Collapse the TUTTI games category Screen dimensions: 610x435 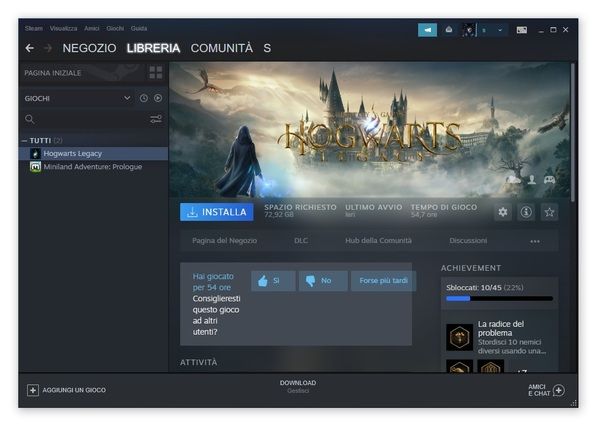[25, 140]
